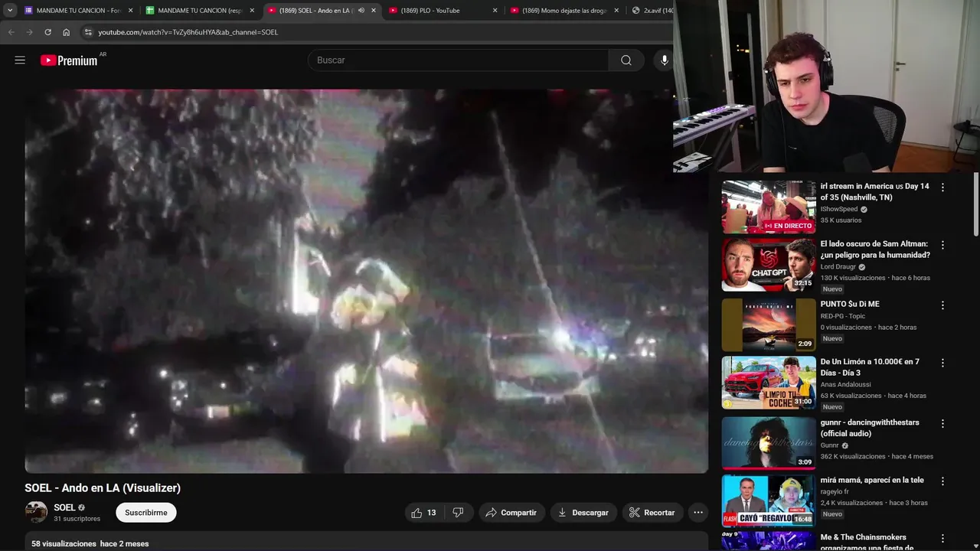The height and width of the screenshot is (551, 980).
Task: Click Anas Andaloussi channel name
Action: pos(846,384)
